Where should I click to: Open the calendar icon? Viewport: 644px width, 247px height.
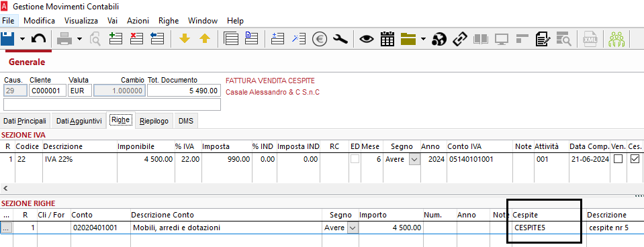(387, 39)
